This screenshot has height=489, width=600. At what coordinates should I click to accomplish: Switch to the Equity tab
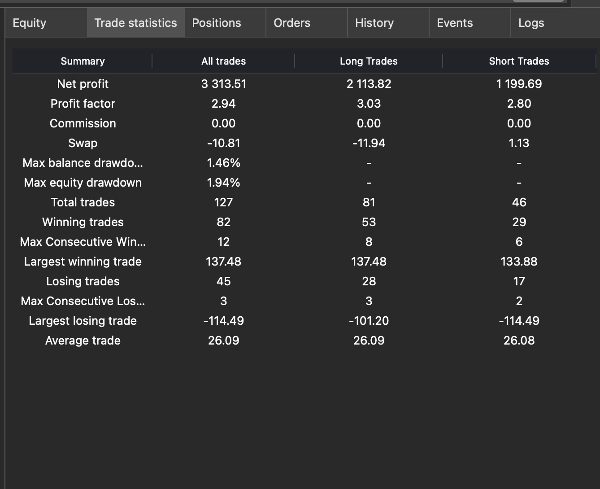[x=30, y=23]
